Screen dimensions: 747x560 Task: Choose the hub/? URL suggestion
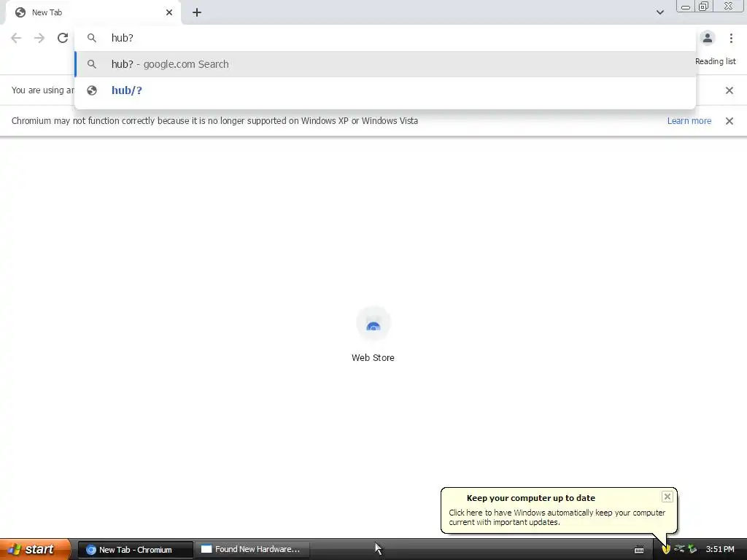(x=385, y=90)
